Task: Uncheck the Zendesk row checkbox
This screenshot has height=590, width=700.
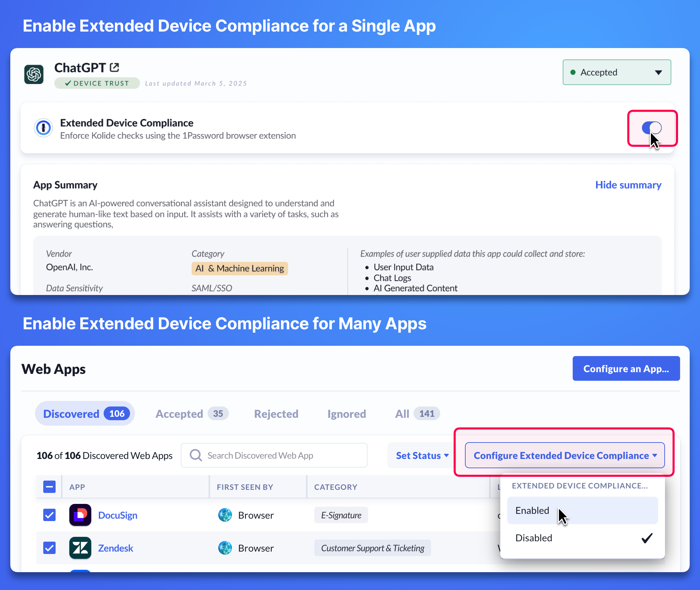Action: point(49,548)
